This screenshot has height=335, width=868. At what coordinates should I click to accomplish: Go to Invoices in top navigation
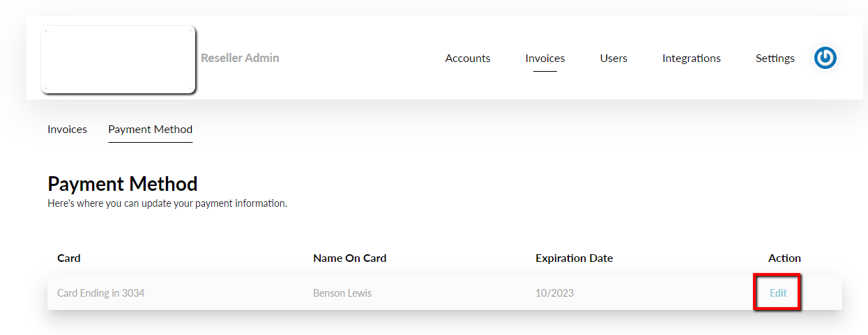pyautogui.click(x=545, y=59)
